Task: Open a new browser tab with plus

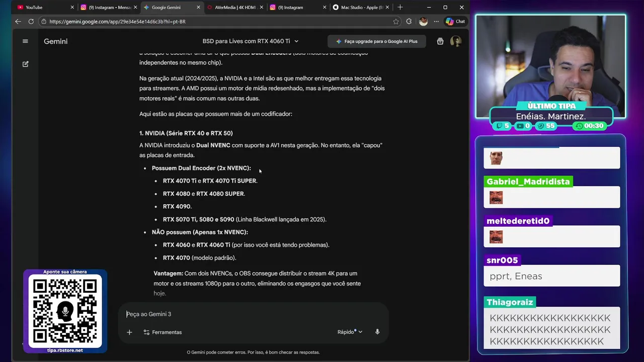Action: click(400, 8)
